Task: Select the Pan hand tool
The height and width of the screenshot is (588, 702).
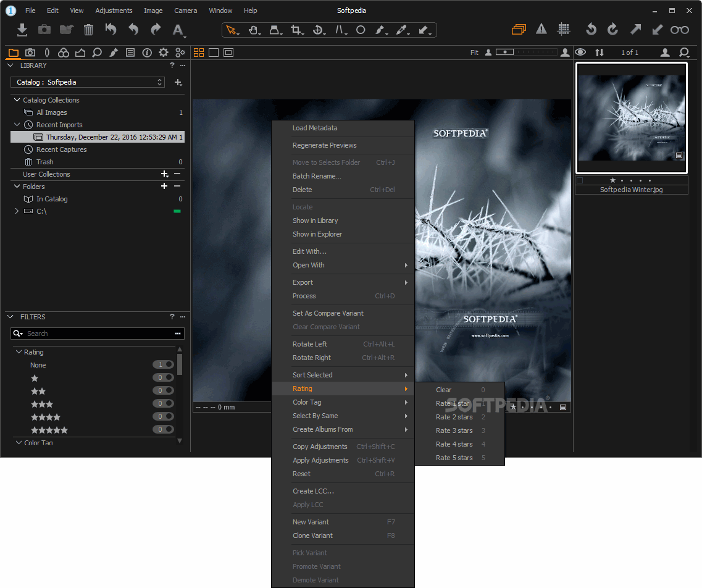Action: click(253, 30)
